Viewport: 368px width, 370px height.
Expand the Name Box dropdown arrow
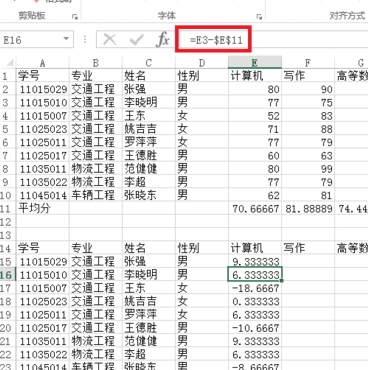click(x=66, y=39)
